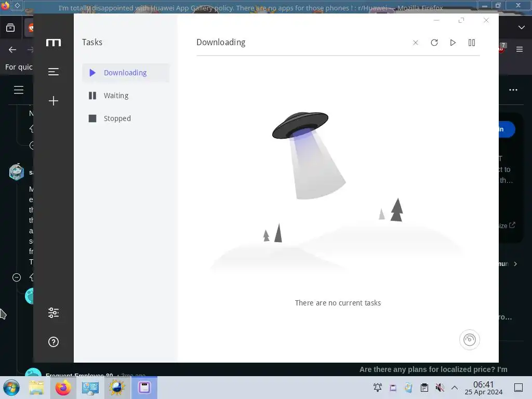
Task: Open the Start menu
Action: (11, 388)
